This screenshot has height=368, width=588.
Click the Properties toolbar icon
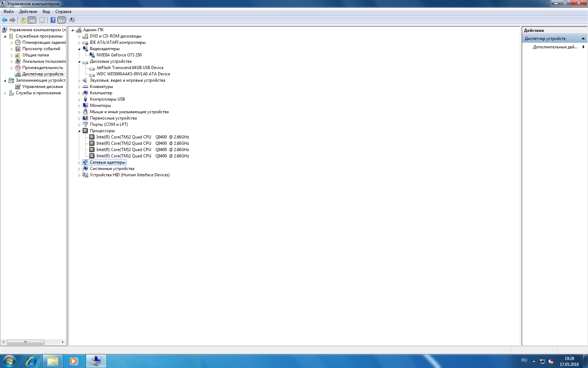click(42, 20)
